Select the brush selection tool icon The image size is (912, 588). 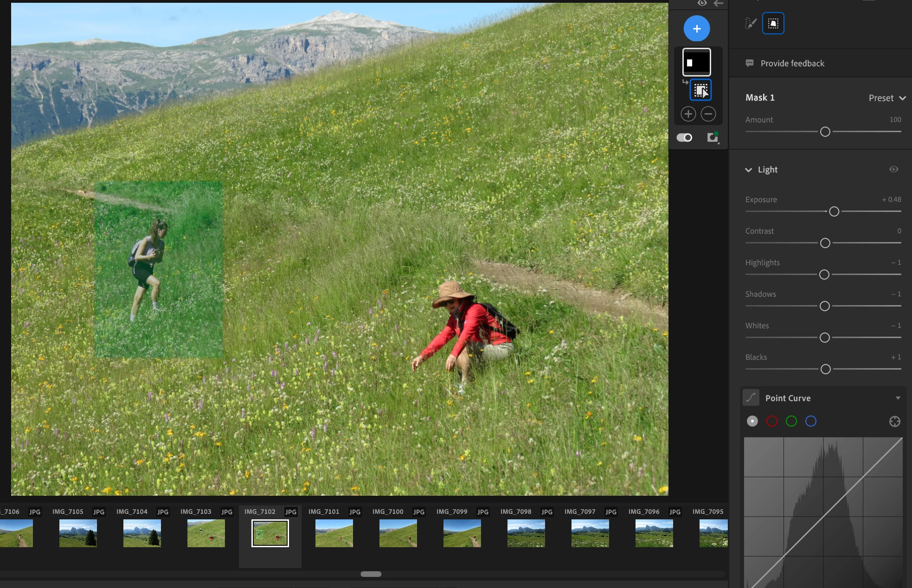[751, 23]
